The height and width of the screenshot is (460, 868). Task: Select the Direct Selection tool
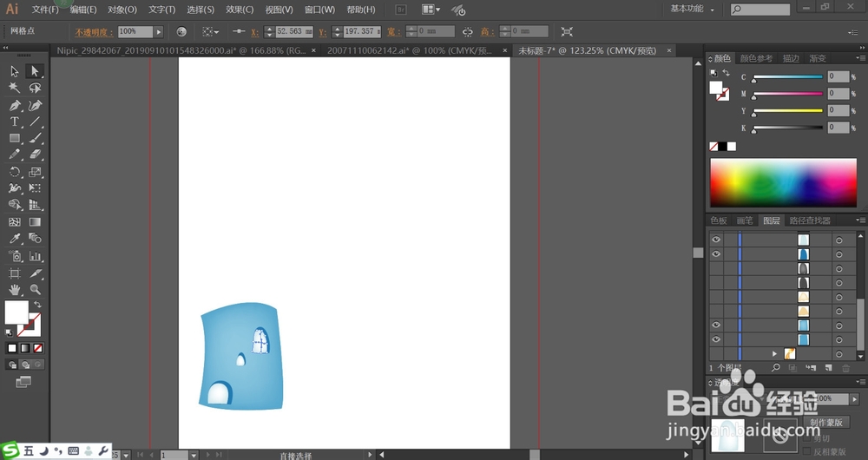pyautogui.click(x=35, y=71)
